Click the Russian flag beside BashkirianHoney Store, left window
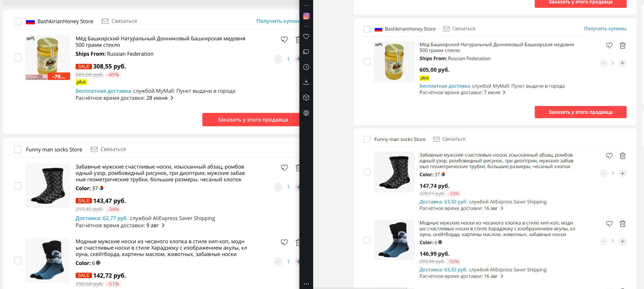 pyautogui.click(x=31, y=21)
